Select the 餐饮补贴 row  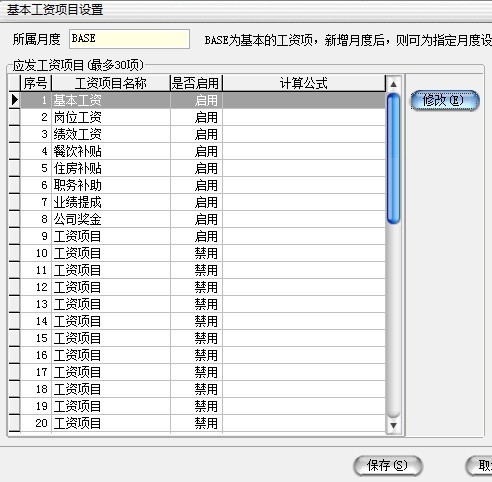[203, 151]
